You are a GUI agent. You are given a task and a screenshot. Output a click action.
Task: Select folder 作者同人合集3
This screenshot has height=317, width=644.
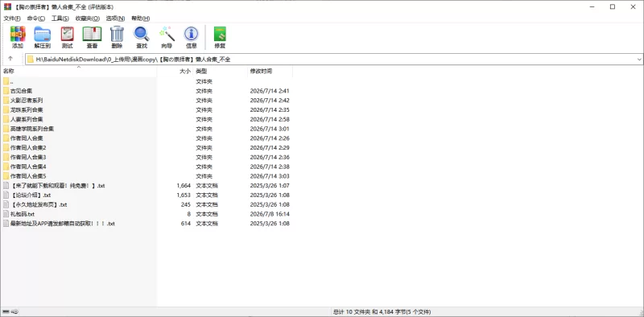(x=28, y=157)
